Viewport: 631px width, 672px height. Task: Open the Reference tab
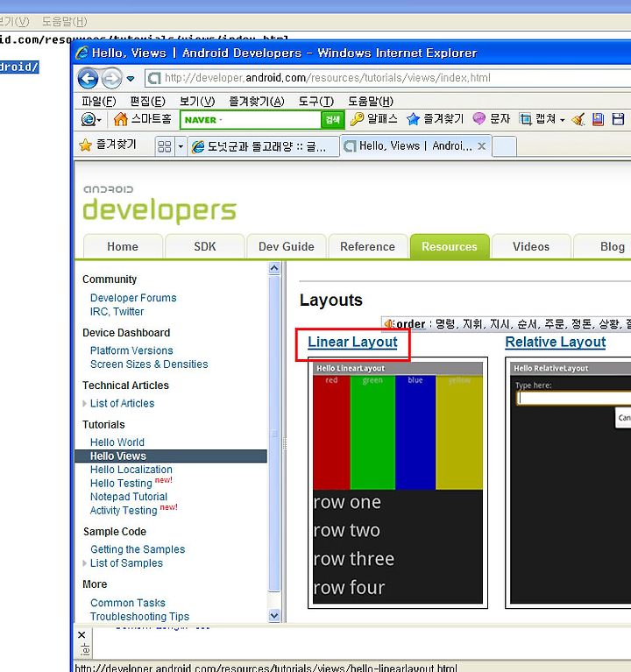tap(367, 246)
